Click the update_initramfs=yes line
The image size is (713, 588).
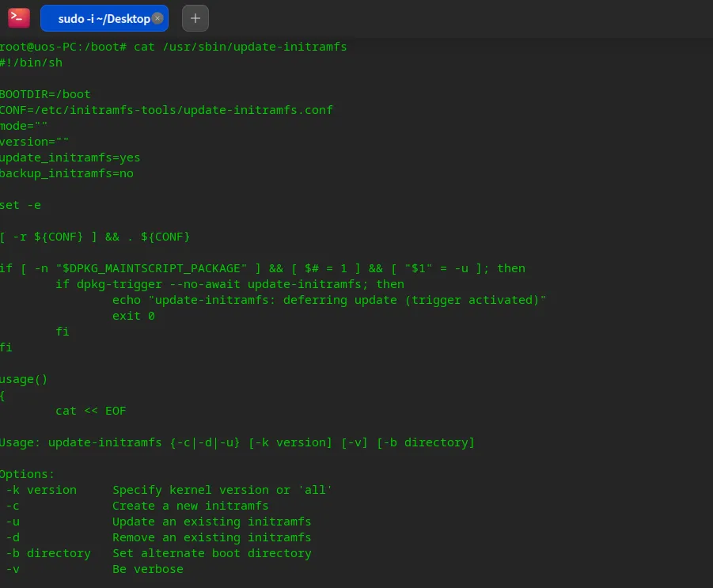coord(70,157)
